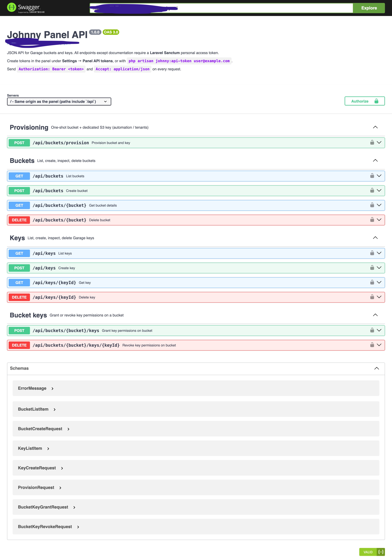Collapse the Keys section

375,237
